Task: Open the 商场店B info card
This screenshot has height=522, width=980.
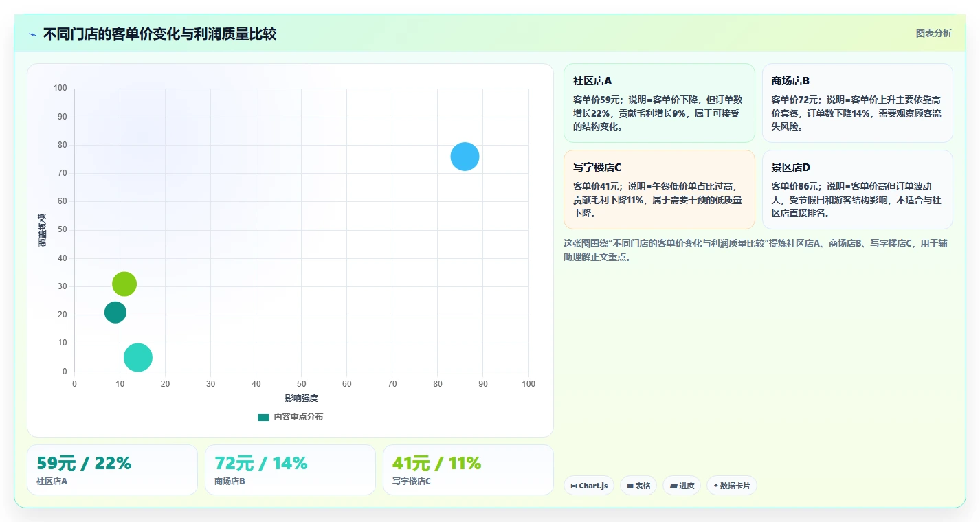Action: click(x=857, y=103)
